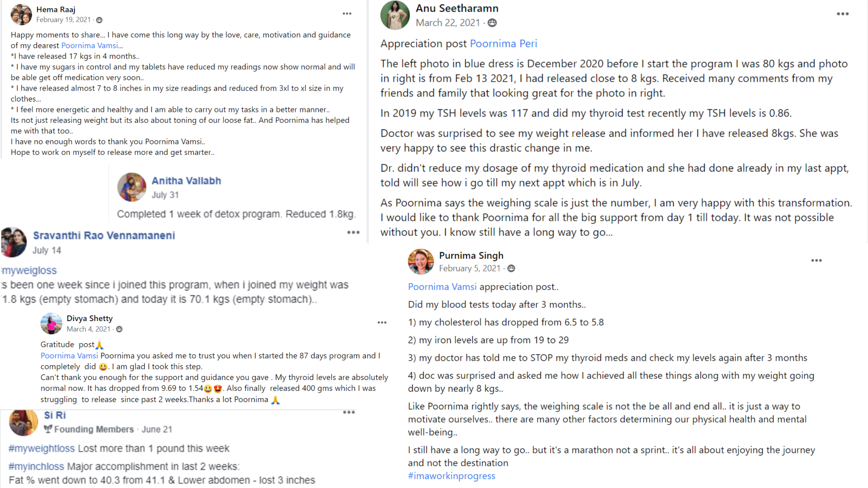
Task: Open three-dot menu on Anu Seetharamn's post
Action: 842,14
